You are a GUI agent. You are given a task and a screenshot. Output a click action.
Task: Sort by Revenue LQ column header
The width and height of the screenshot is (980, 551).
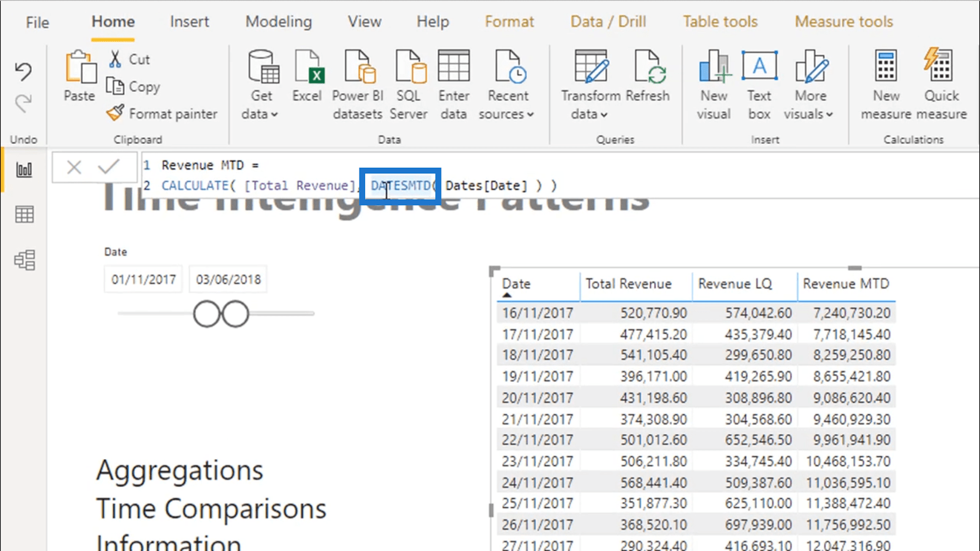[x=735, y=284]
